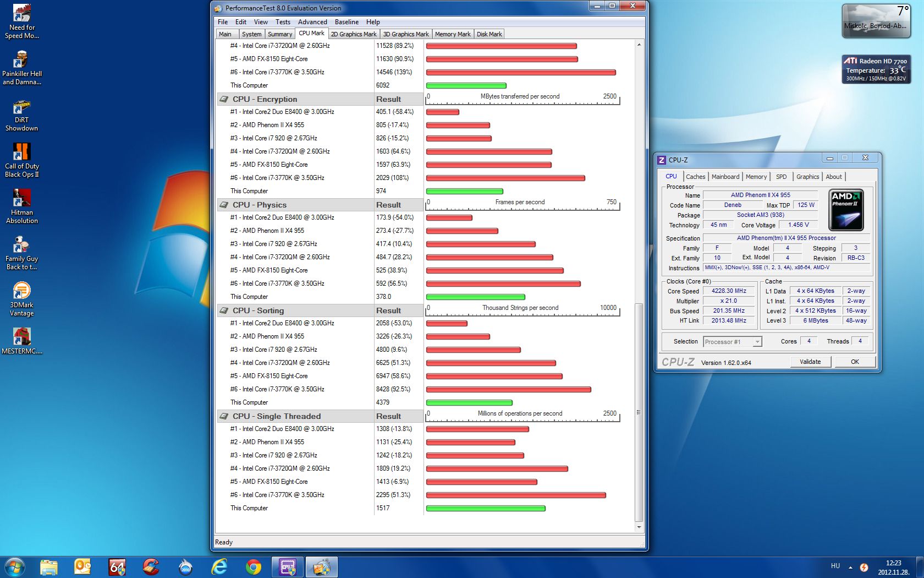
Task: Open Windows Explorer from the taskbar
Action: [x=48, y=567]
